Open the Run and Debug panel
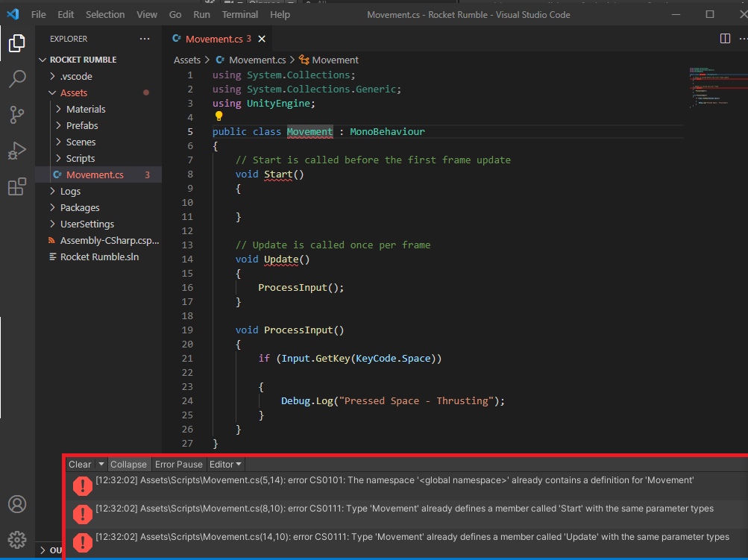Viewport: 748px width, 560px height. [17, 149]
